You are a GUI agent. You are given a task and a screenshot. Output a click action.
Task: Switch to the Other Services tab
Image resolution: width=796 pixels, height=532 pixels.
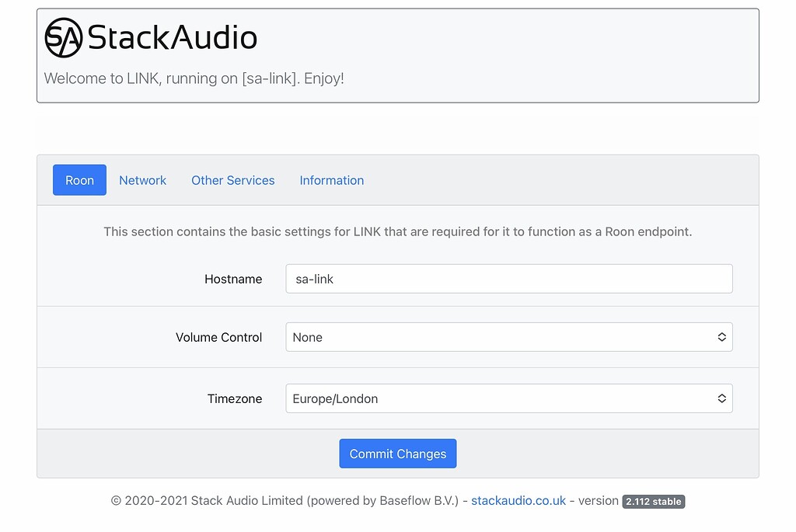tap(232, 180)
